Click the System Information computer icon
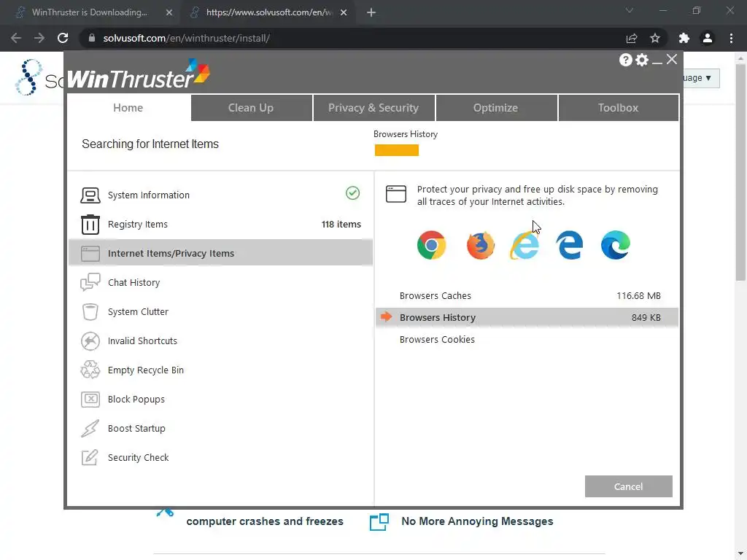The height and width of the screenshot is (560, 747). click(90, 195)
